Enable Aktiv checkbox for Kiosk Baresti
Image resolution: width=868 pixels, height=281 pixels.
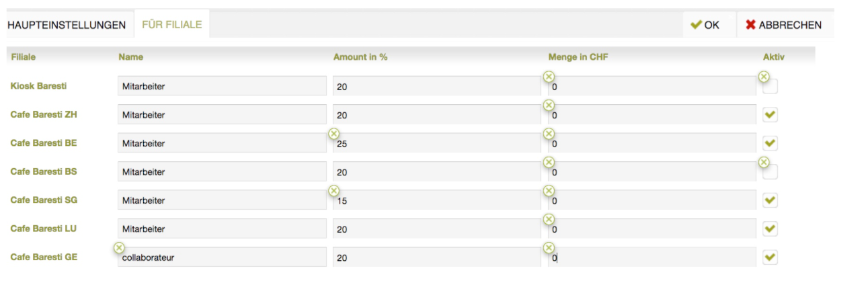tap(771, 86)
